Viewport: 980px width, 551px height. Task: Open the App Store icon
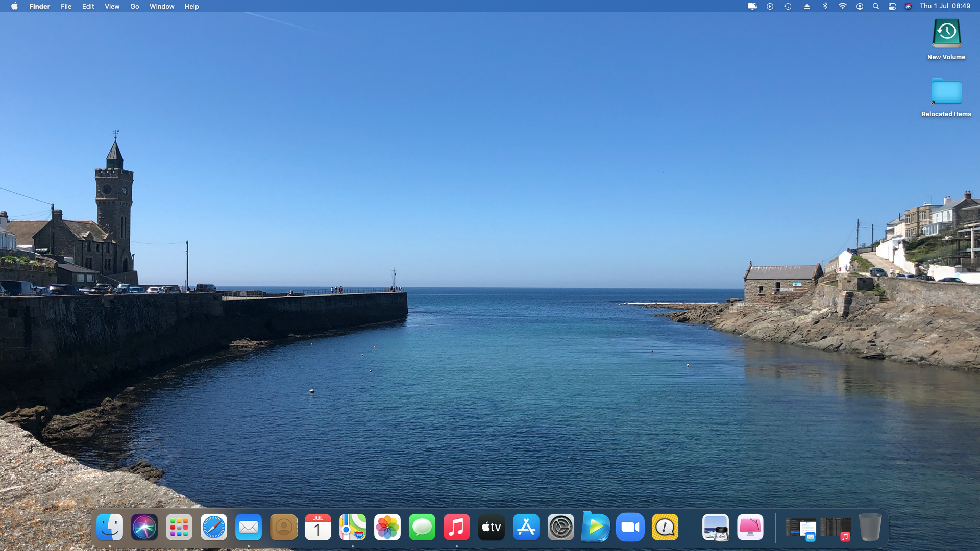[x=526, y=527]
